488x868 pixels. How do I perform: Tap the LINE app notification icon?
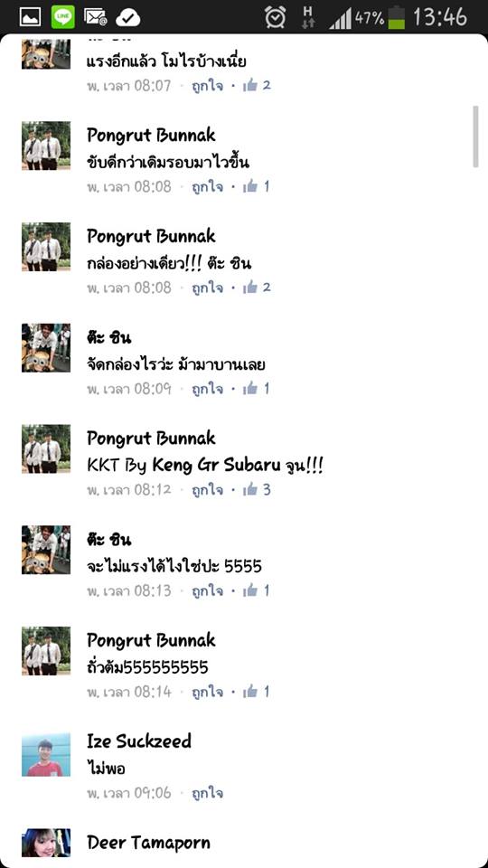(x=62, y=17)
